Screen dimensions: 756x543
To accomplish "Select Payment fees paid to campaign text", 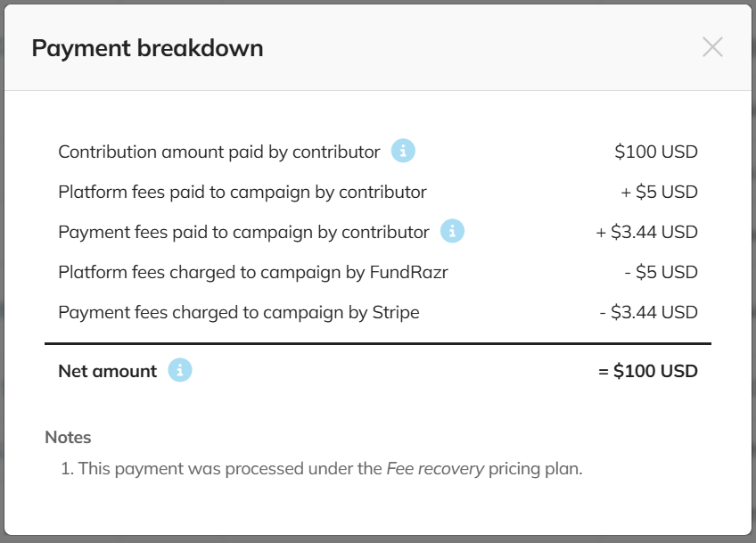I will click(243, 232).
